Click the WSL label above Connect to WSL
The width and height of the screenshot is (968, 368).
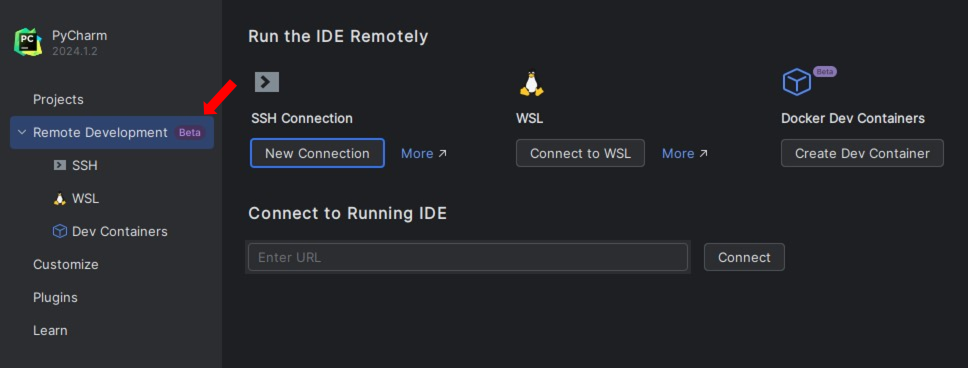(530, 118)
